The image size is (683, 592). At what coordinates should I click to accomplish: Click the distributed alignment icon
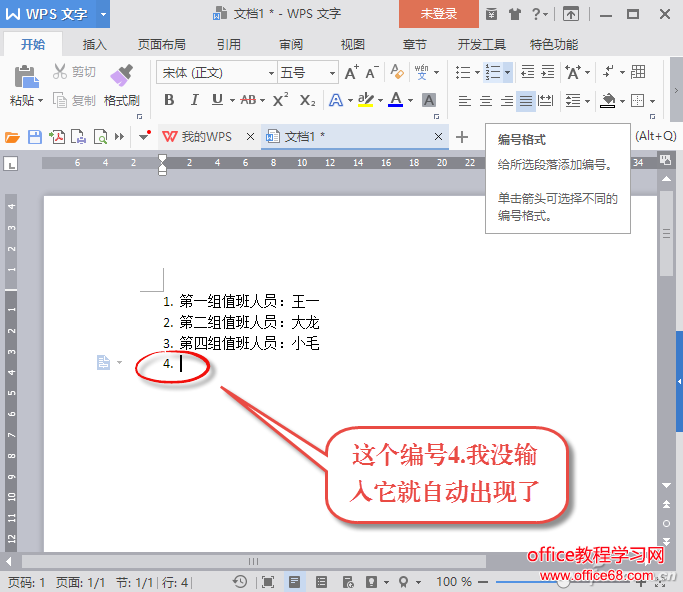pyautogui.click(x=545, y=101)
